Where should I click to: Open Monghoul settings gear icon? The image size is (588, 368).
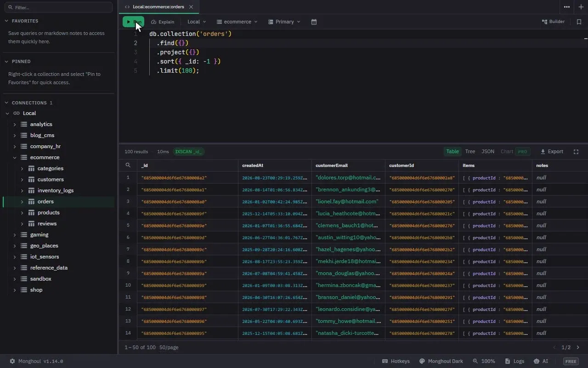click(12, 362)
